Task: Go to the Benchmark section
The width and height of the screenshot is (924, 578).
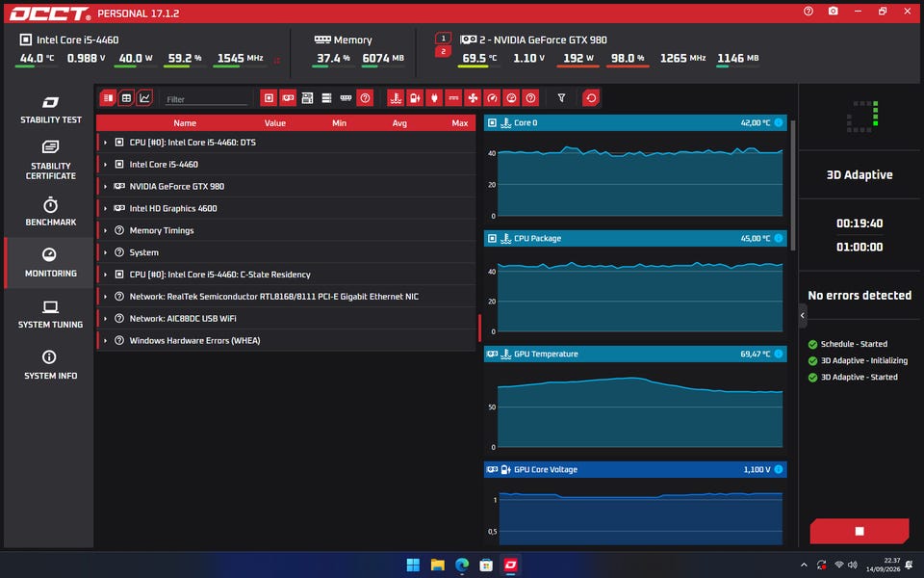Action: point(50,212)
